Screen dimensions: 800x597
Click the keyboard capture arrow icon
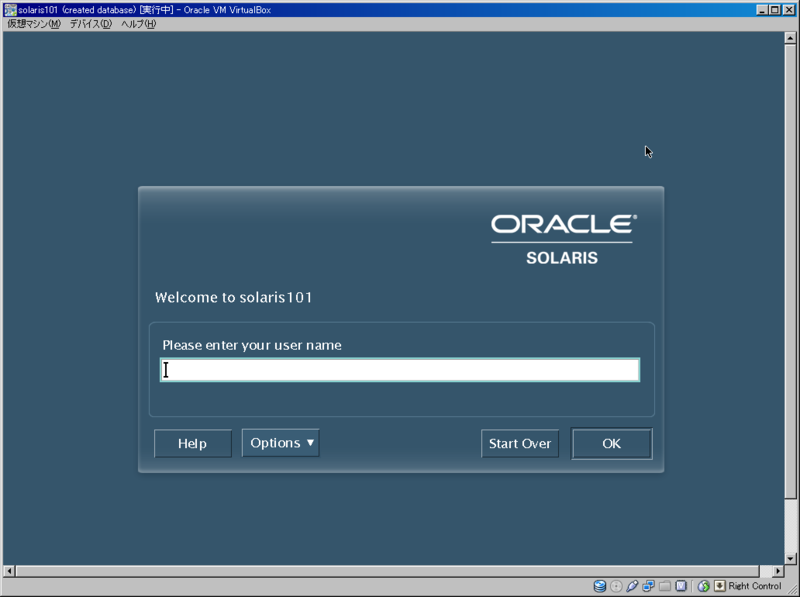(x=719, y=586)
